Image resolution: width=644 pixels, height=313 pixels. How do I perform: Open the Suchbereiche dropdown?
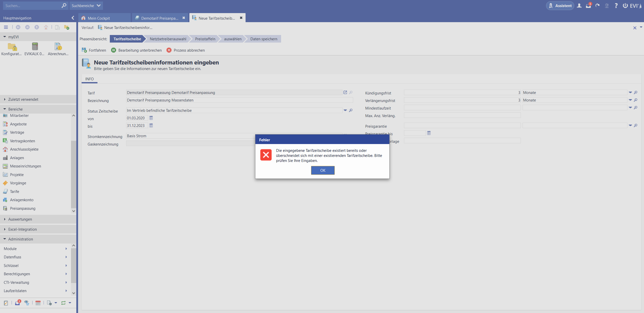click(86, 6)
